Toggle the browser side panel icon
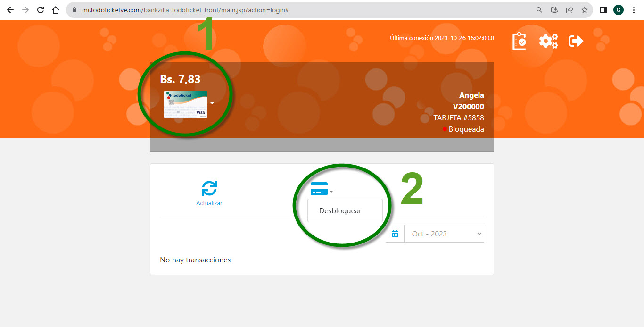 603,10
